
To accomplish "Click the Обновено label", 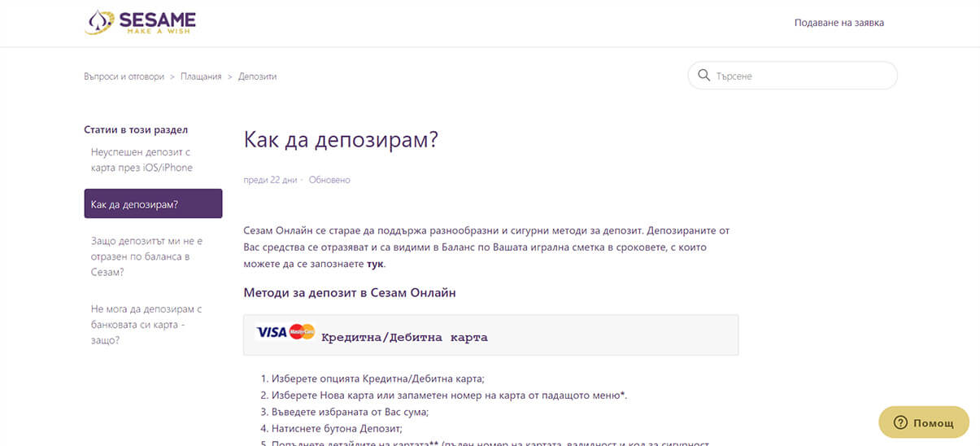I will tap(329, 180).
